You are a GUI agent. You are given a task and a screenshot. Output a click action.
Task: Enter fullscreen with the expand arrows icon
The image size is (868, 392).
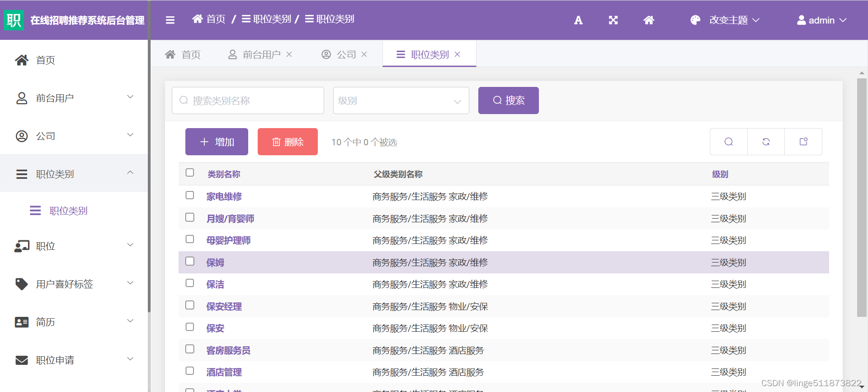(x=613, y=20)
